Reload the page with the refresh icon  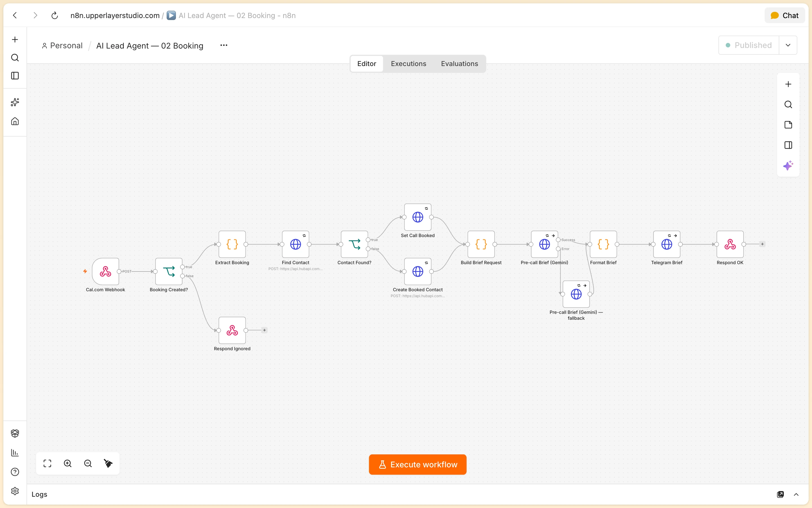click(55, 16)
